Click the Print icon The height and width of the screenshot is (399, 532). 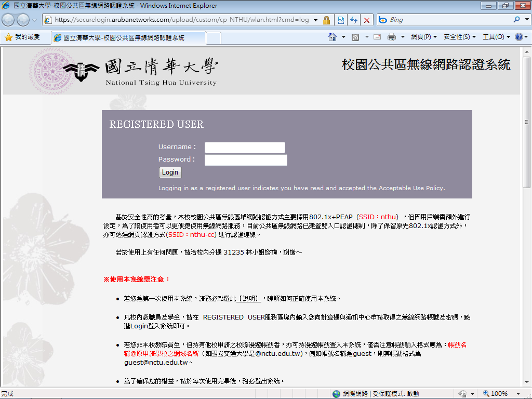coord(392,37)
